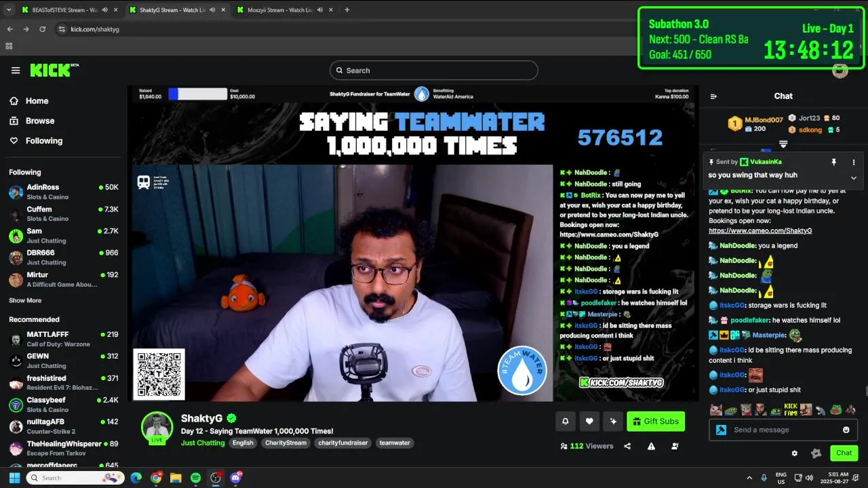868x488 pixels.
Task: Reload the page
Action: [42, 29]
